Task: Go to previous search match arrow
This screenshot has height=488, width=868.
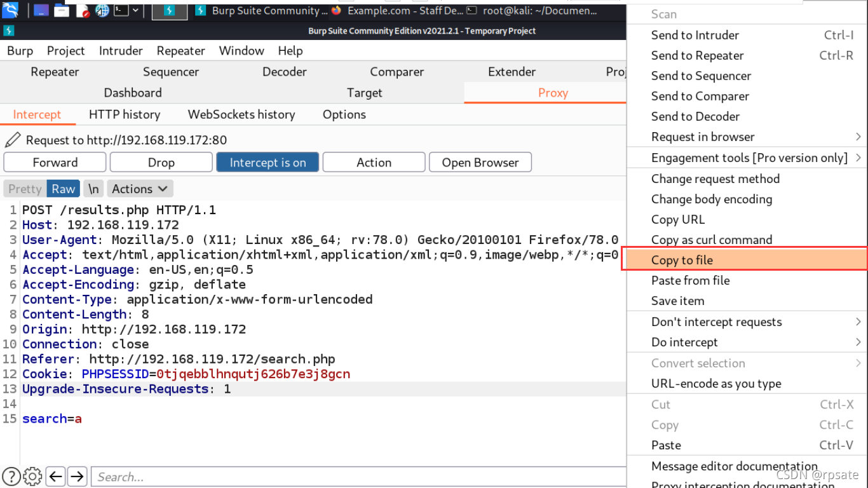Action: tap(56, 476)
